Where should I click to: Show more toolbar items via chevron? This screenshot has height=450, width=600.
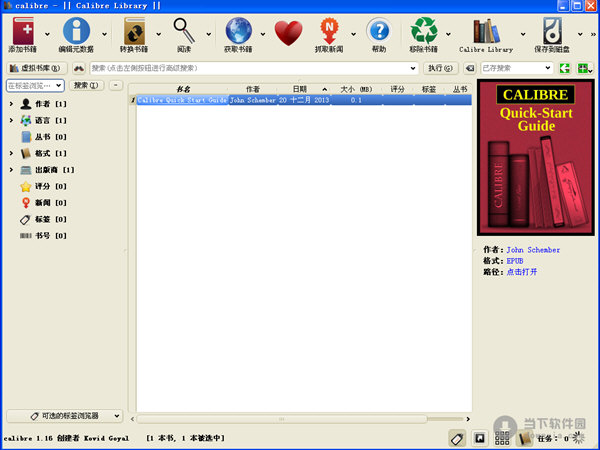pos(593,34)
